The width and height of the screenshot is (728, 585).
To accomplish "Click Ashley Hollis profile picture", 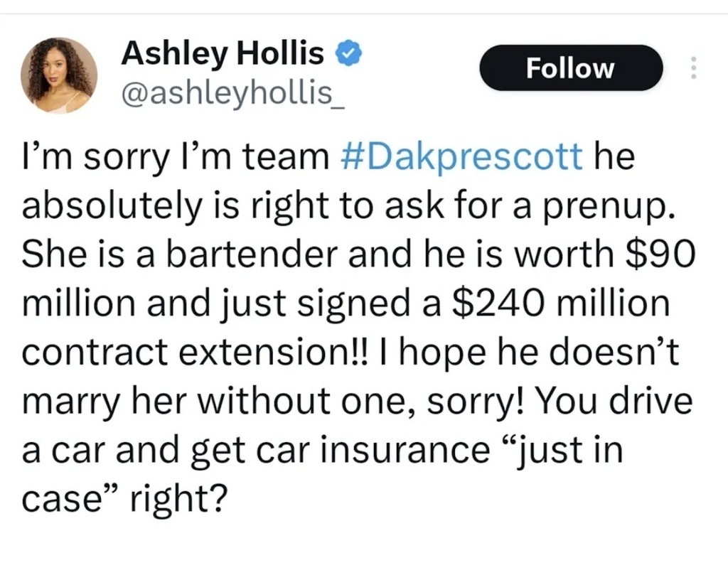I will (59, 75).
